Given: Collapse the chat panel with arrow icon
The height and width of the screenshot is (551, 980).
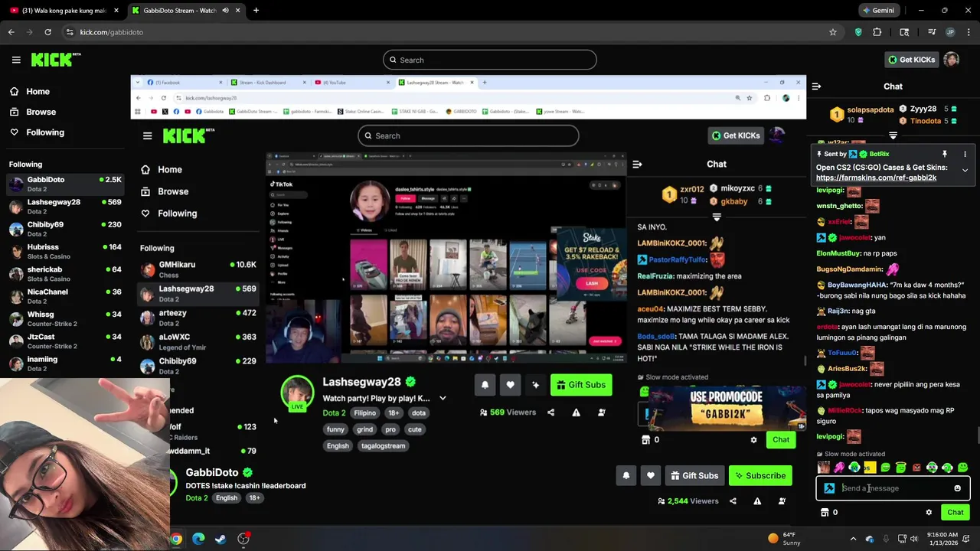Looking at the screenshot, I should click(x=816, y=86).
